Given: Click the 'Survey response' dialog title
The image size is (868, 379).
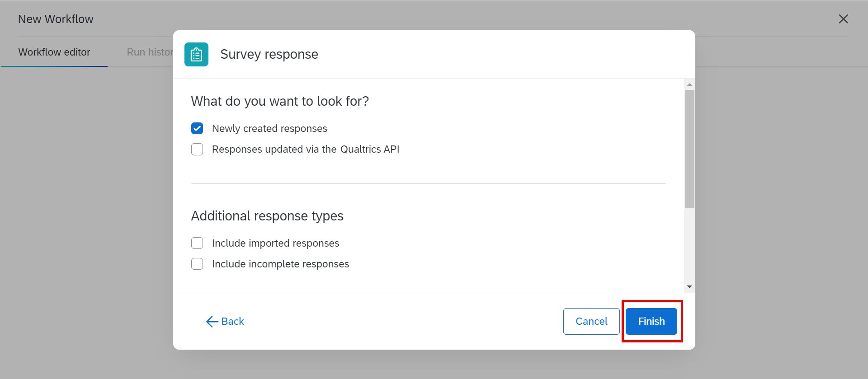Looking at the screenshot, I should click(x=269, y=55).
